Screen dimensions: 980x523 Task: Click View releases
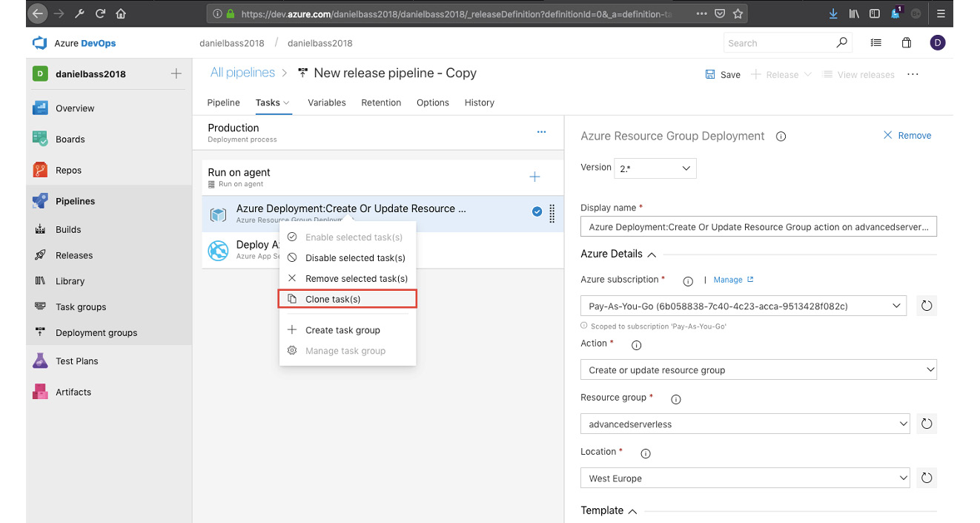(859, 75)
